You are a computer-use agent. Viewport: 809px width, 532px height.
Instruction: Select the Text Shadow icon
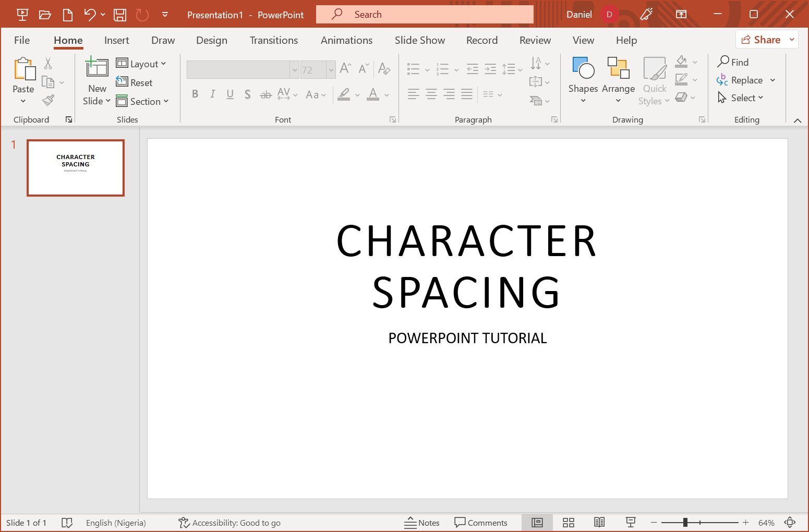(247, 94)
